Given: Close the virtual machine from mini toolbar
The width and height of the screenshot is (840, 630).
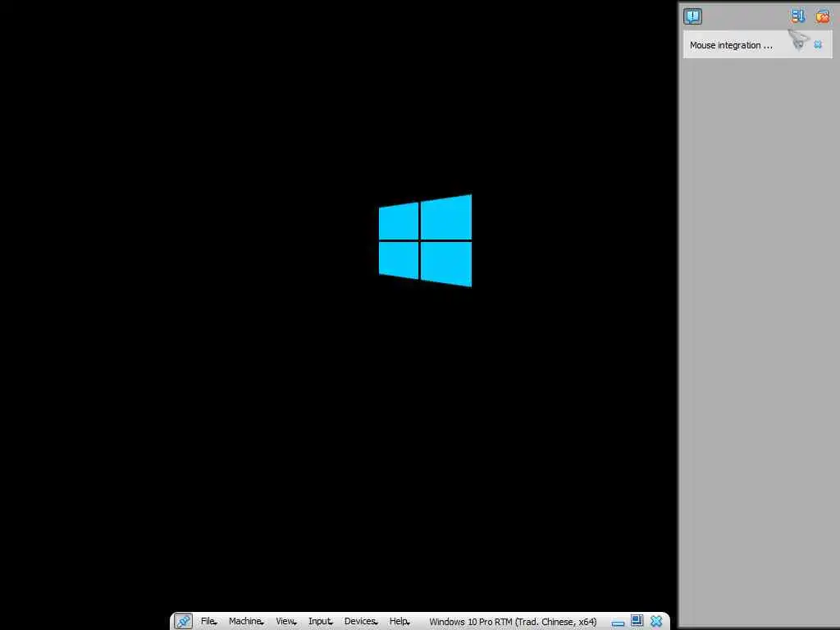Looking at the screenshot, I should [656, 622].
